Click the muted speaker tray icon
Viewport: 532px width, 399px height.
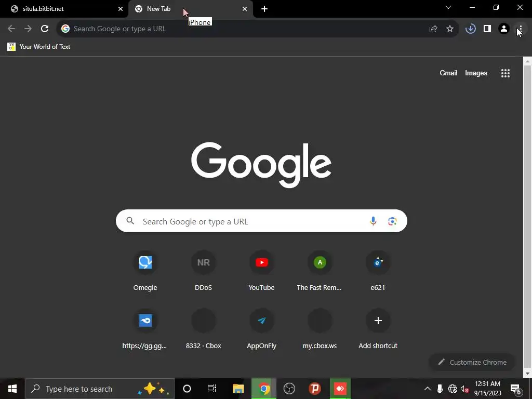pyautogui.click(x=465, y=389)
